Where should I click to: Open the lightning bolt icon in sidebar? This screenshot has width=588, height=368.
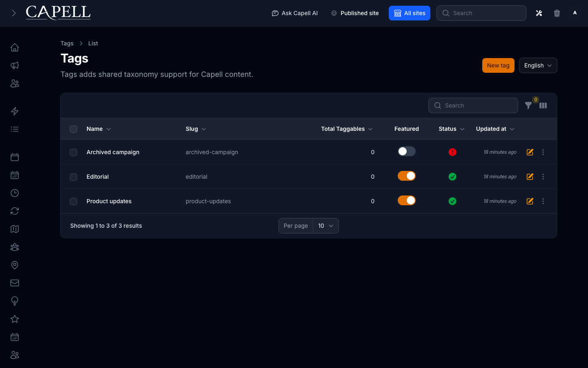(15, 111)
